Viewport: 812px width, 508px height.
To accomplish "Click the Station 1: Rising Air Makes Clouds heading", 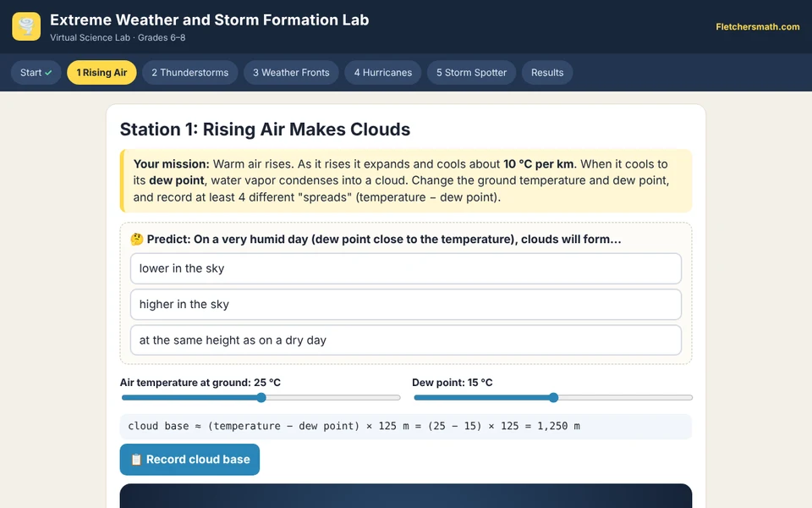I will click(265, 129).
